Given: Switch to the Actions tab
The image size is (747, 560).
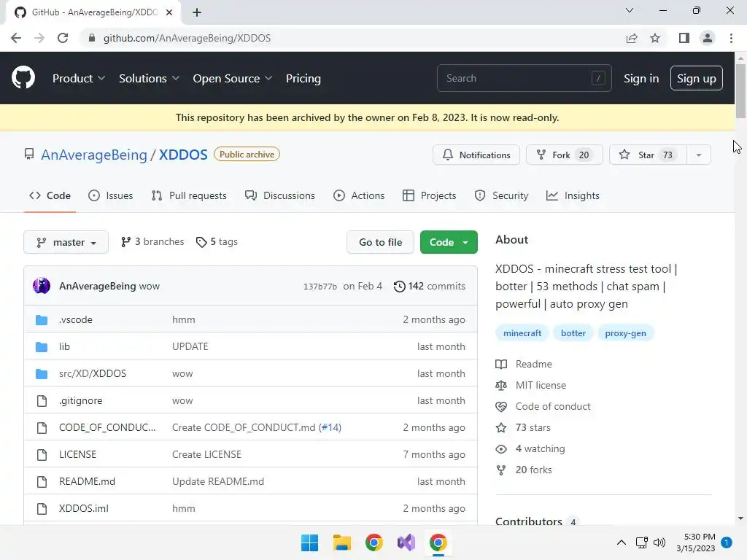Looking at the screenshot, I should click(x=359, y=195).
